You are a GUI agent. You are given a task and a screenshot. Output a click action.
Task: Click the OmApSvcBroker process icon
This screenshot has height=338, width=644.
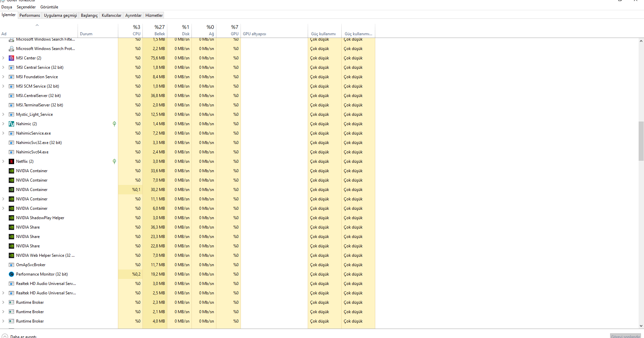(x=11, y=265)
